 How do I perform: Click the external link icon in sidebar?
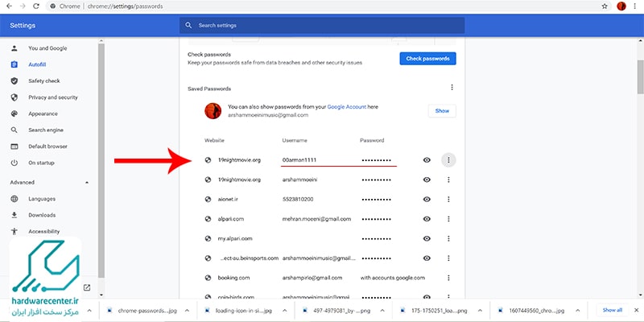click(87, 287)
